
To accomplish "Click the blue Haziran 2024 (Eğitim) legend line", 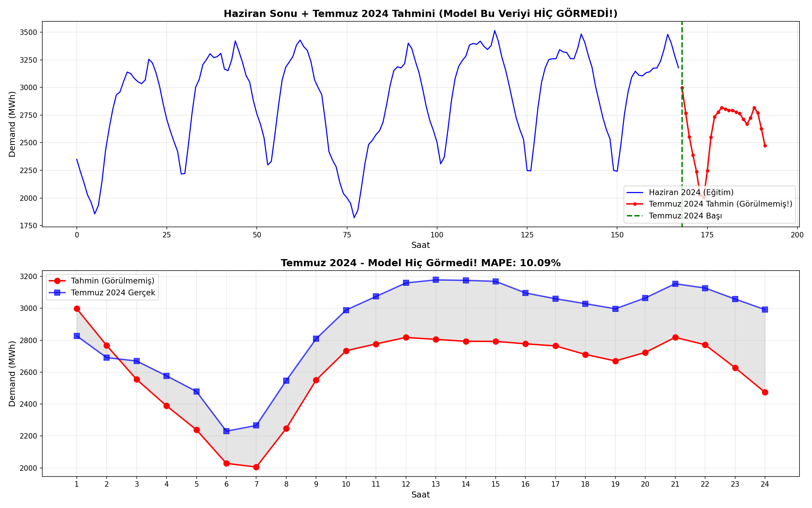I will coord(635,193).
